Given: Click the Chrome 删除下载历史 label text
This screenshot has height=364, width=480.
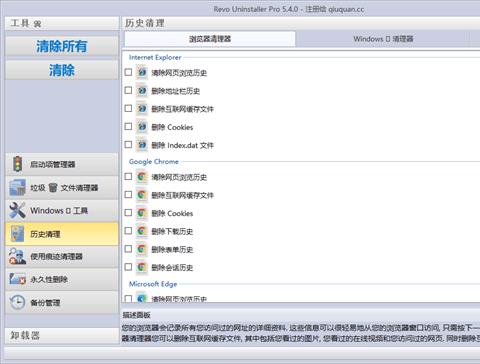Looking at the screenshot, I should tap(172, 231).
